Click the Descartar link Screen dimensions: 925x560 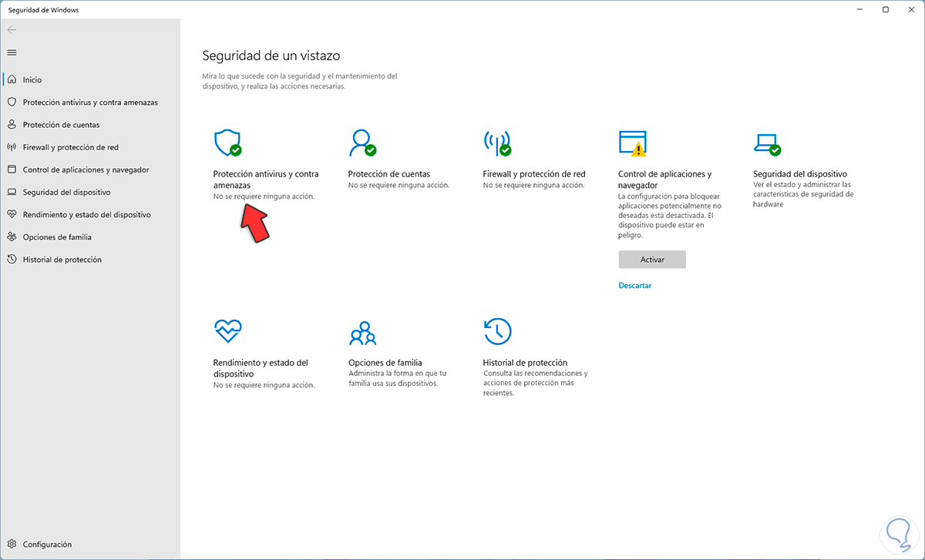pyautogui.click(x=634, y=285)
